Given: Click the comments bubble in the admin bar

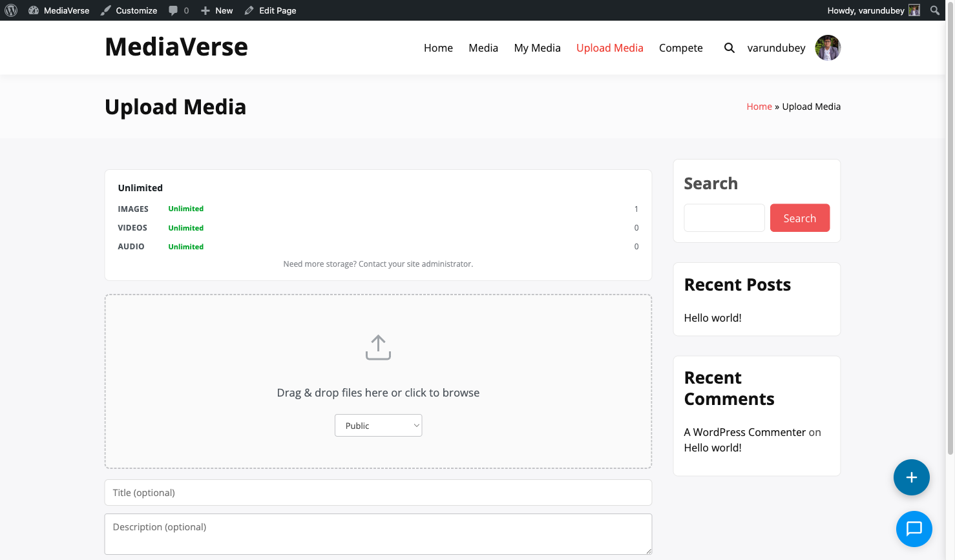Looking at the screenshot, I should [x=174, y=10].
